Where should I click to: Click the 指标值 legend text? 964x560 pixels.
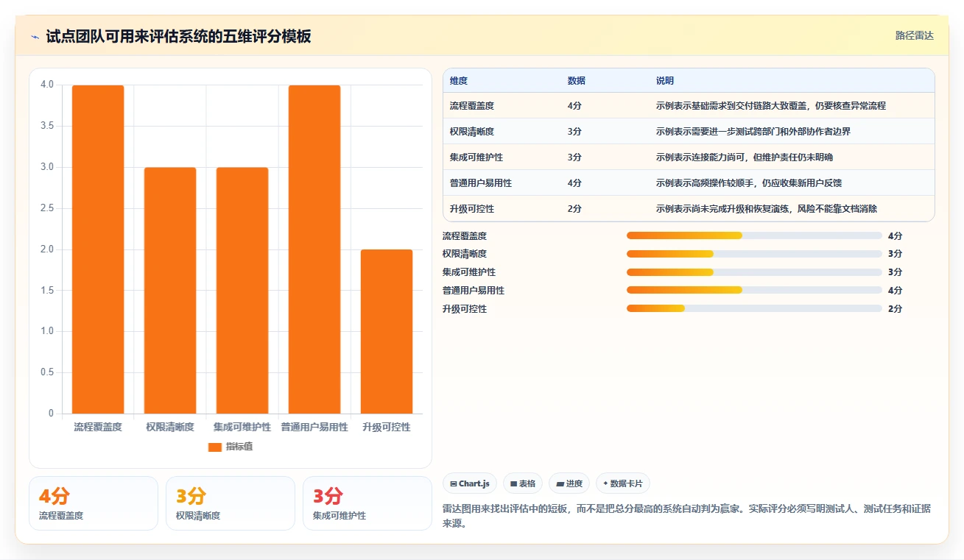pyautogui.click(x=239, y=447)
